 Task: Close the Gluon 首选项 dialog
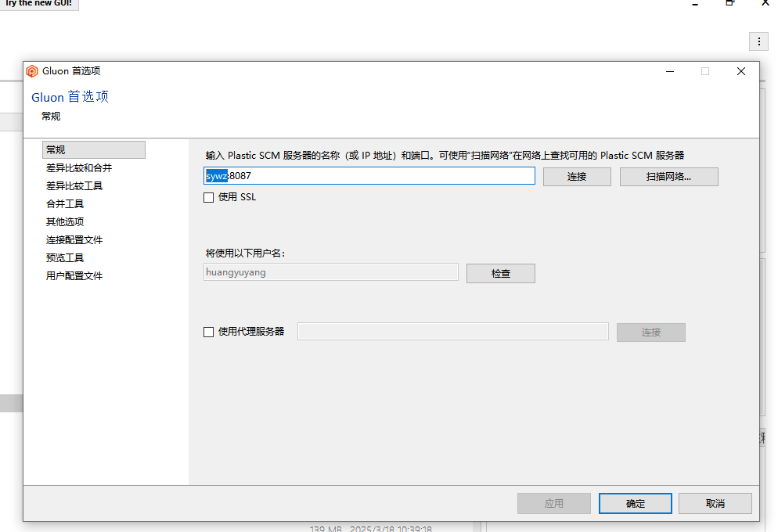[740, 71]
